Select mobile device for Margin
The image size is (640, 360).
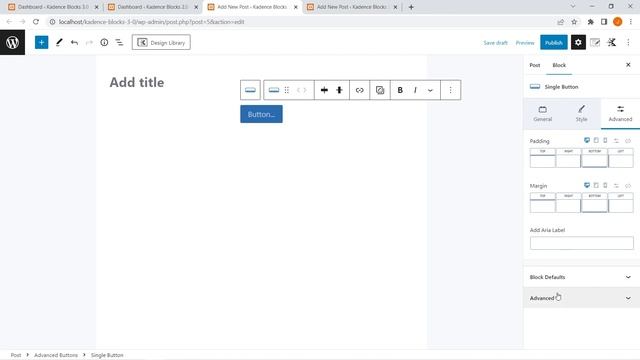605,185
